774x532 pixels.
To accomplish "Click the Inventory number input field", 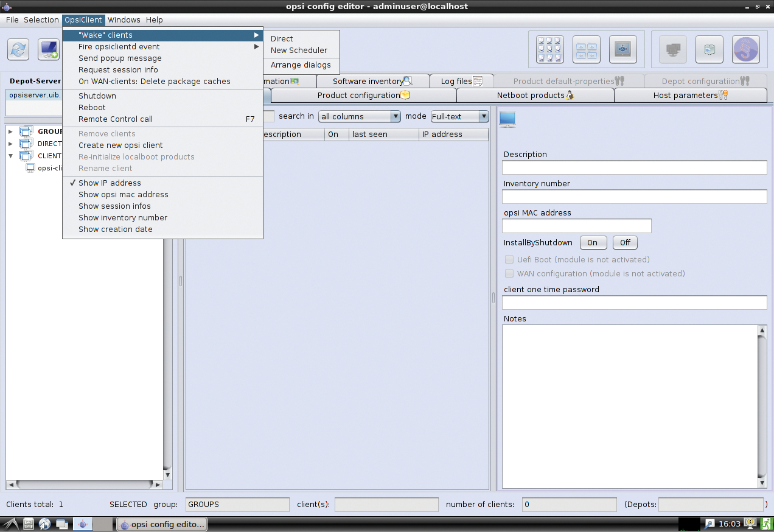I will pos(634,197).
